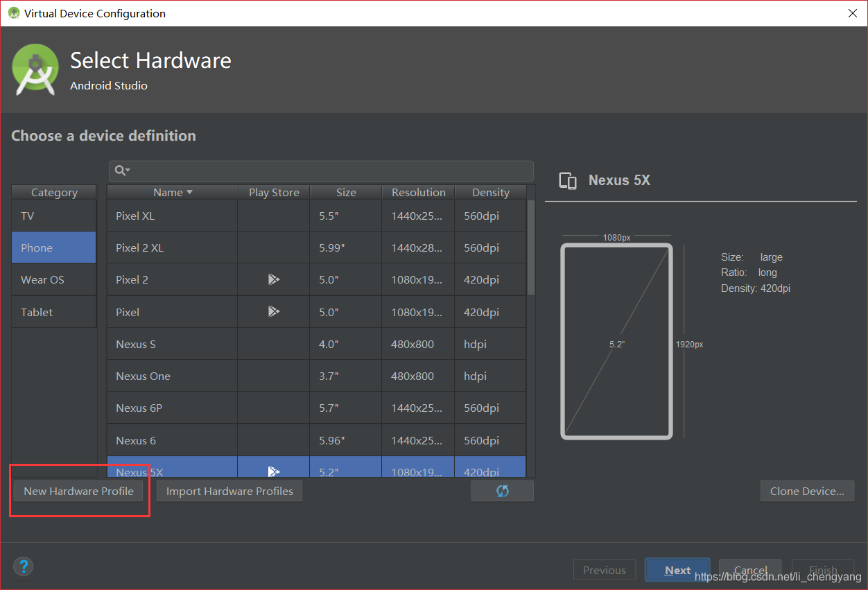
Task: Click the Previous button
Action: [605, 570]
